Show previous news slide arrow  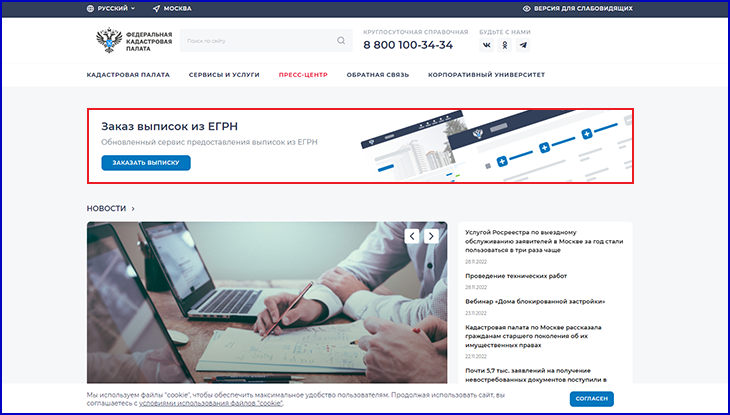click(x=412, y=236)
